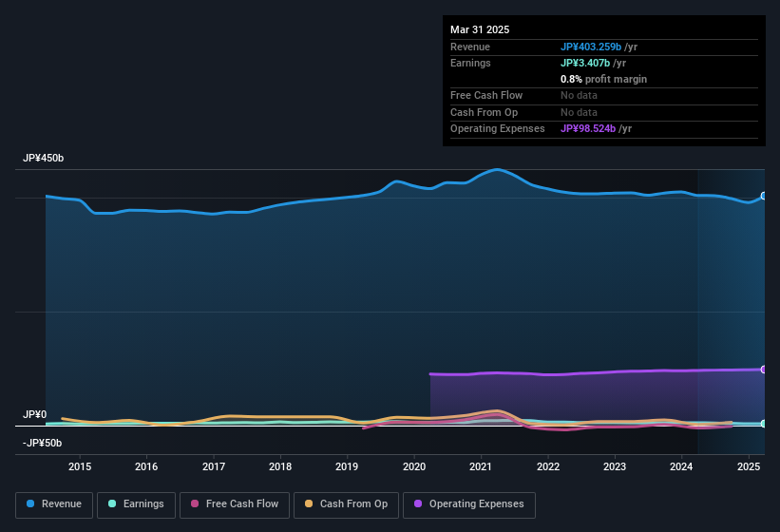Toggle the Free Cash Flow legend button
This screenshot has width=780, height=532.
[x=235, y=504]
